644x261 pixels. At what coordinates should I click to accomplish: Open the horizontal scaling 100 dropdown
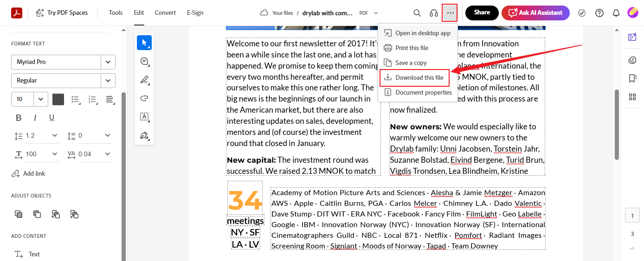tap(55, 154)
